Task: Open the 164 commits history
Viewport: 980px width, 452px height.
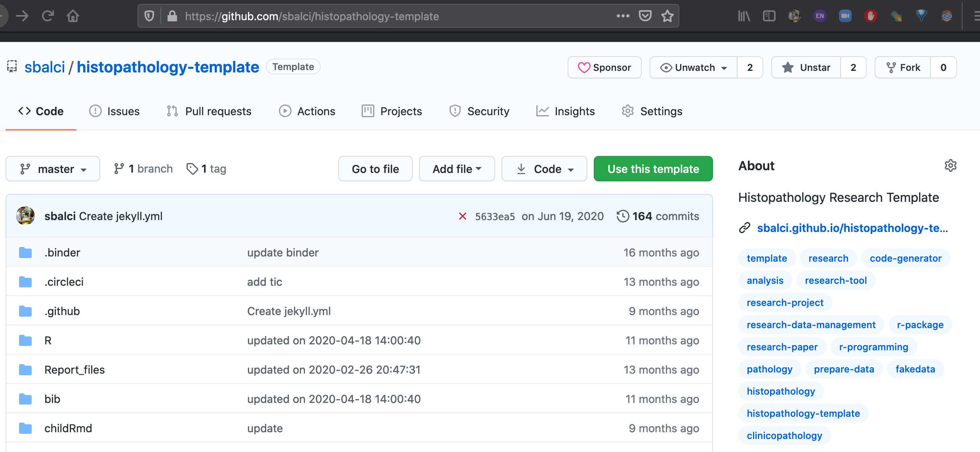Action: tap(658, 216)
